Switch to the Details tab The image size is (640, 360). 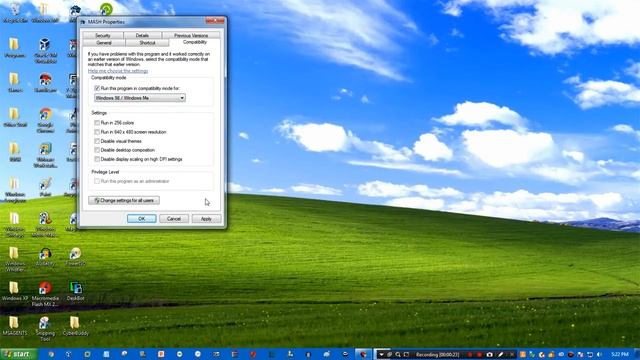[142, 36]
